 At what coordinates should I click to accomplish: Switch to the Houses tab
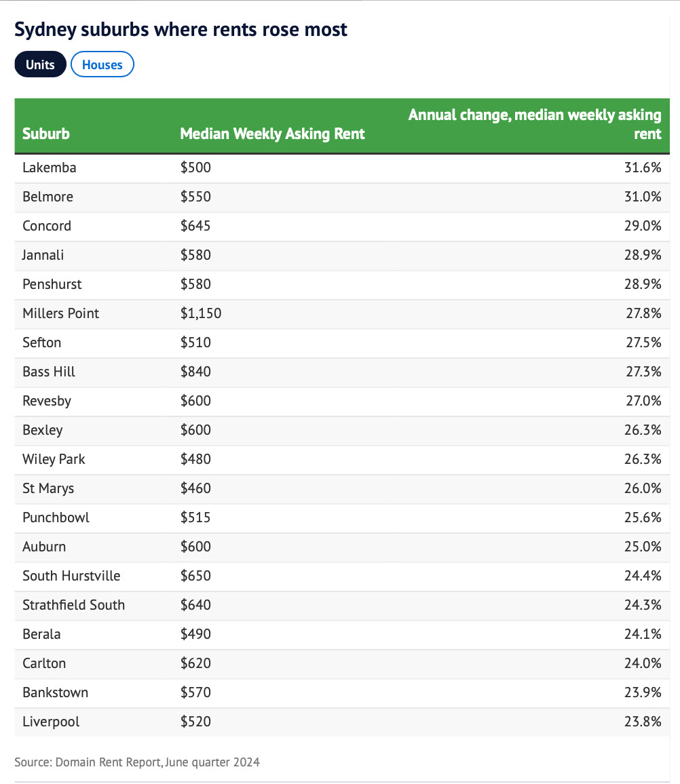[x=102, y=65]
